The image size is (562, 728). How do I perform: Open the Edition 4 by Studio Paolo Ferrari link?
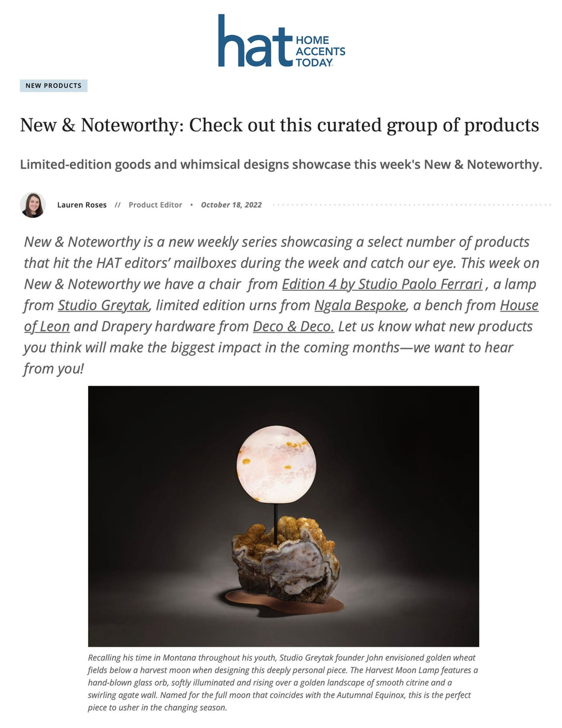tap(382, 284)
